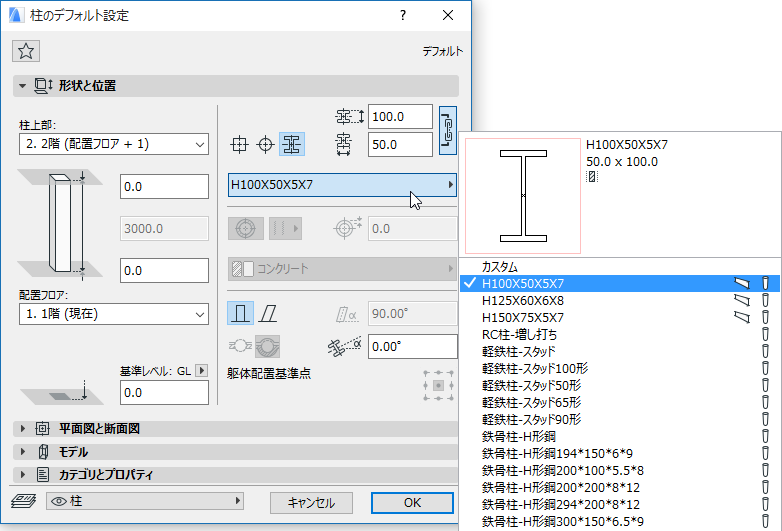The width and height of the screenshot is (782, 531).
Task: Click the slant angle field showing 90.00°
Action: (412, 314)
